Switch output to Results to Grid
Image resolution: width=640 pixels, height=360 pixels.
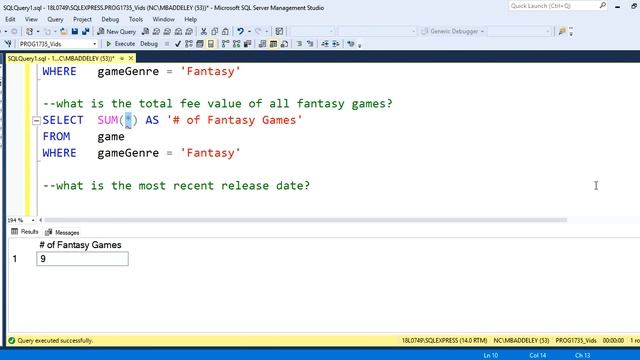tap(273, 44)
